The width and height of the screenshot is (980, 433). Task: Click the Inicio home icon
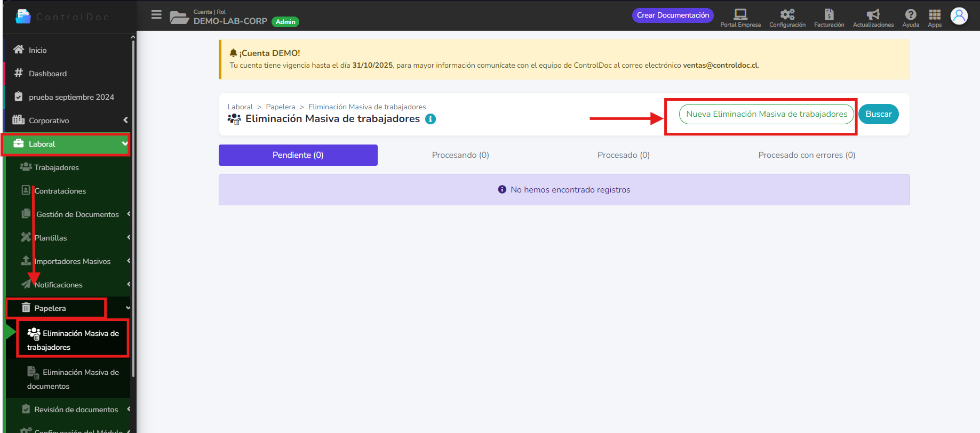[19, 50]
